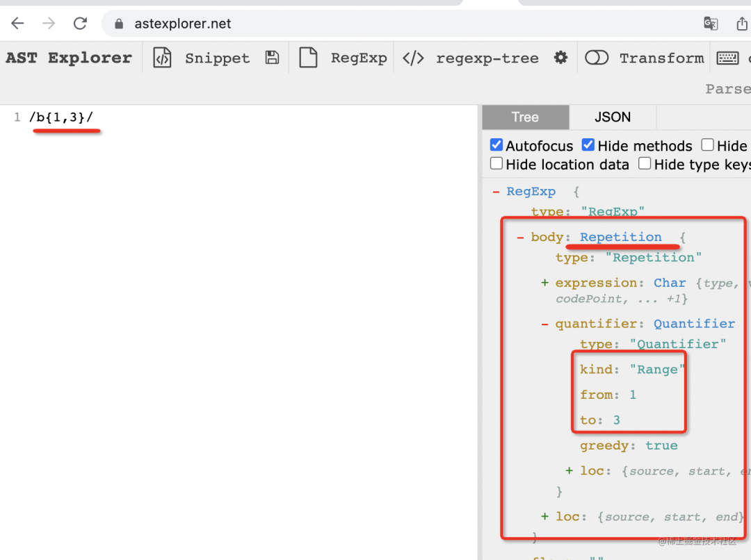Click the parser code brackets icon
Image resolution: width=751 pixels, height=560 pixels.
pos(413,58)
